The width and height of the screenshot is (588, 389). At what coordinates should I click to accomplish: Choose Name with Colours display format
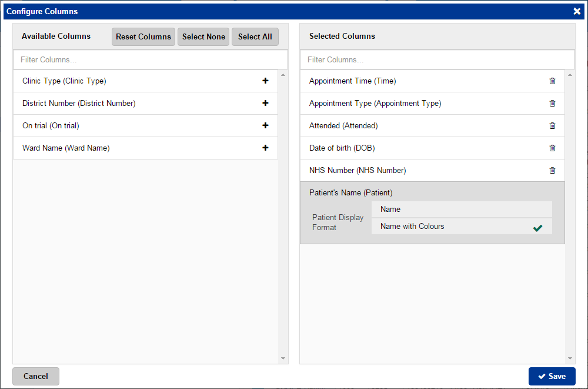(461, 227)
